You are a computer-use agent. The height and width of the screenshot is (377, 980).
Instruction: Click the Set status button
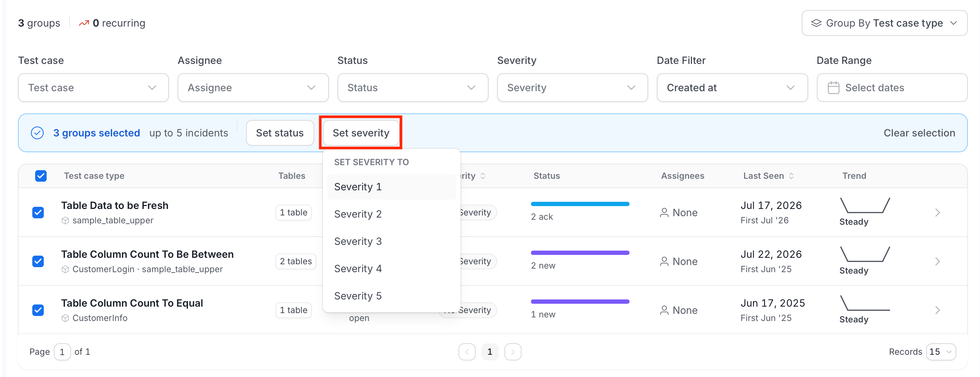(280, 133)
